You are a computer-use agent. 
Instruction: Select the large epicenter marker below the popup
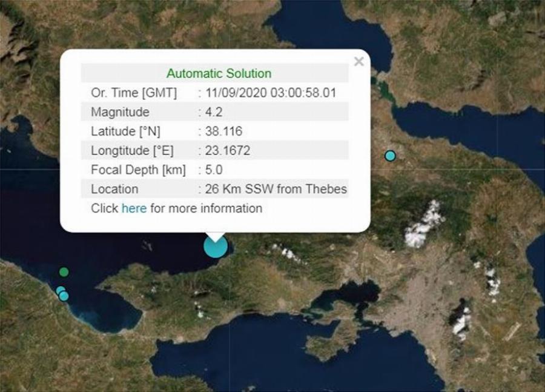pos(216,246)
